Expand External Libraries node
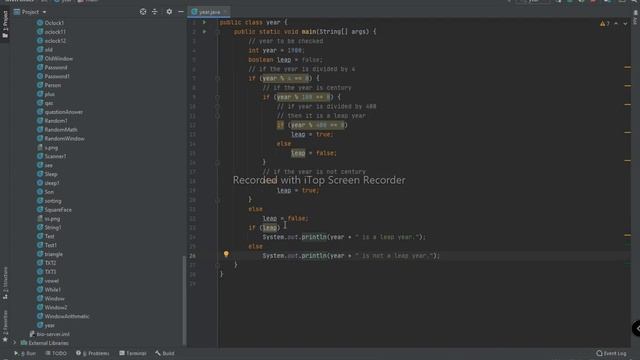The height and width of the screenshot is (360, 640). 15,343
